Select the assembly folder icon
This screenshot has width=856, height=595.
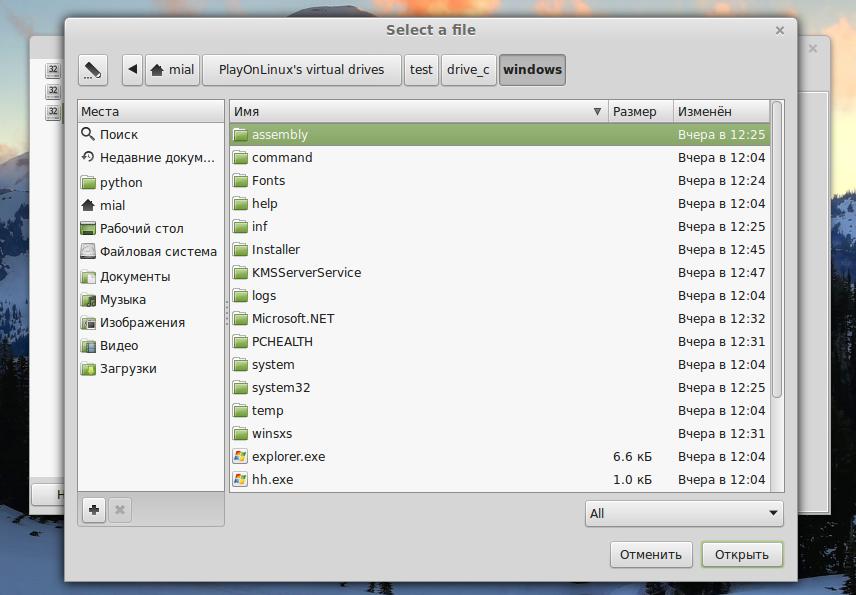pyautogui.click(x=240, y=134)
